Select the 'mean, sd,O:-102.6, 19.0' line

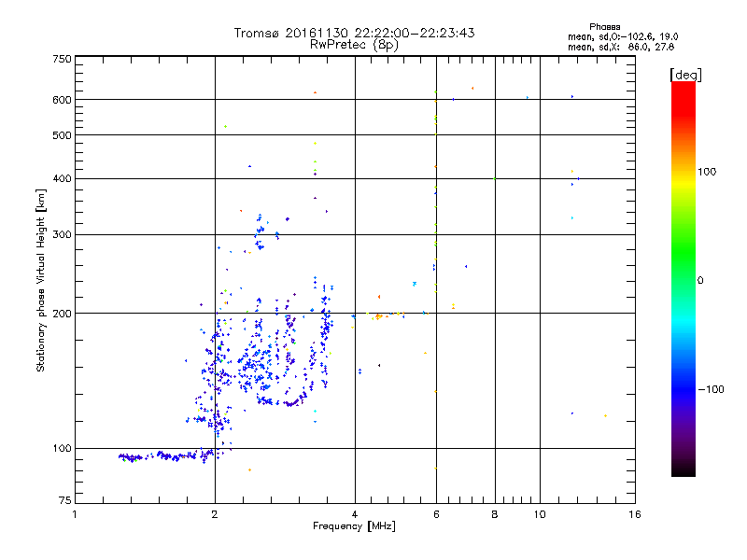[x=623, y=36]
